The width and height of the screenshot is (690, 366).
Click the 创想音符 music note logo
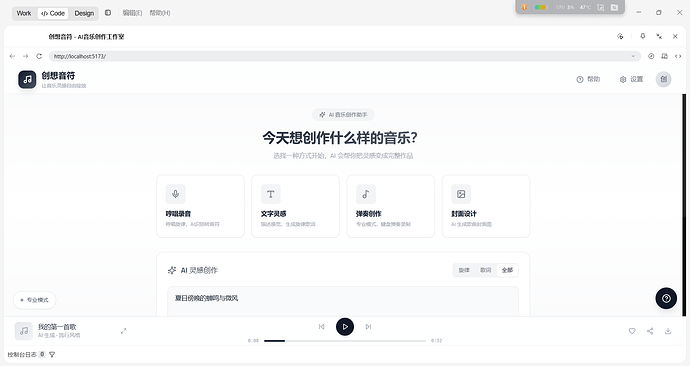[x=27, y=79]
